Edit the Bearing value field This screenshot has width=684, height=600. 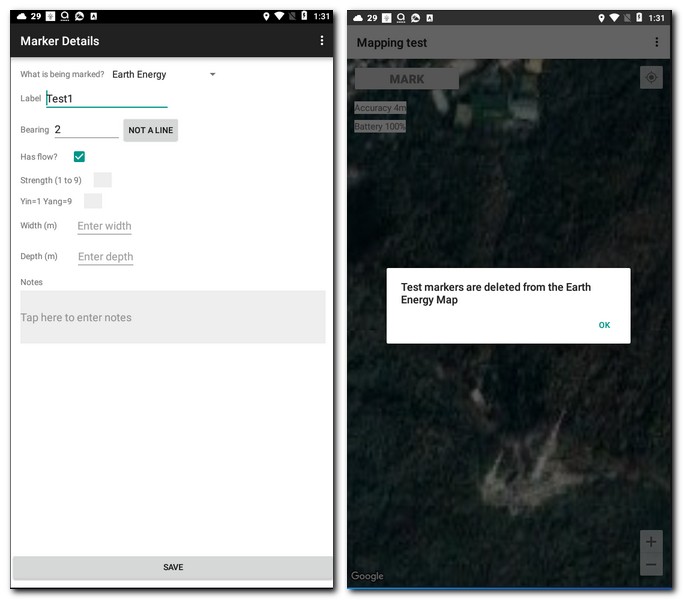(x=86, y=130)
